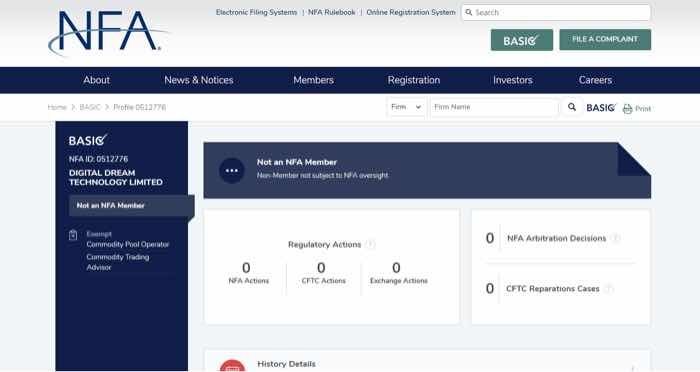The image size is (700, 372).
Task: Click the three-dots Not an NFA Member icon
Action: [x=232, y=171]
